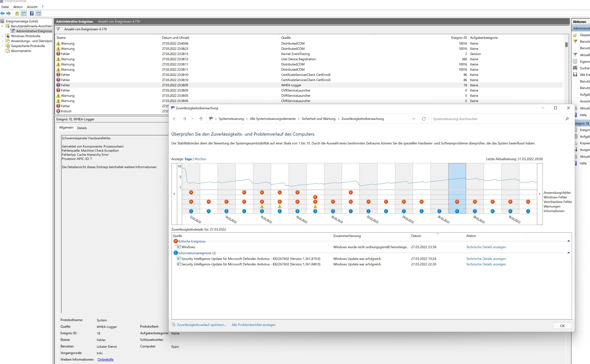Click Zuverlässigkeitsverlauf speichern link
The width and height of the screenshot is (590, 364).
click(202, 325)
